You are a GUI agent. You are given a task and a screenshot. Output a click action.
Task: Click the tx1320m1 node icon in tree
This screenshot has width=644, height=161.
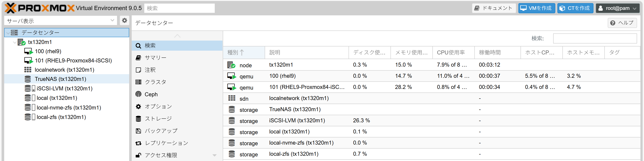(x=22, y=42)
